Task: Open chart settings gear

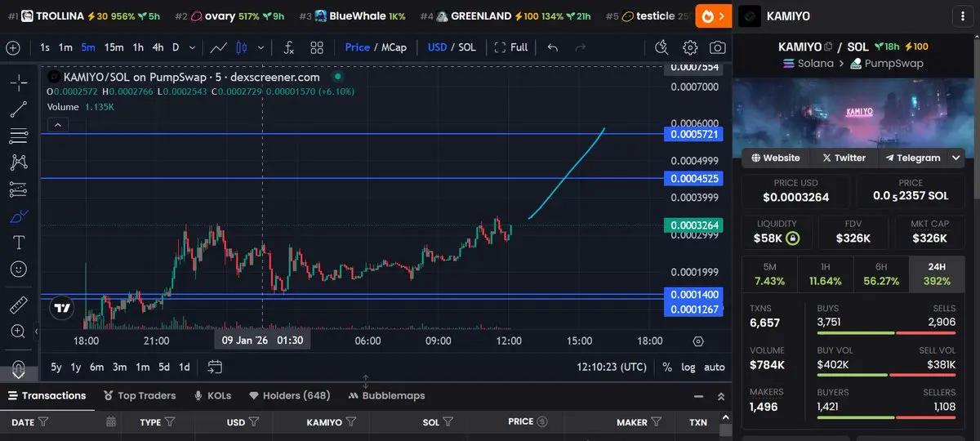Action: tap(690, 47)
